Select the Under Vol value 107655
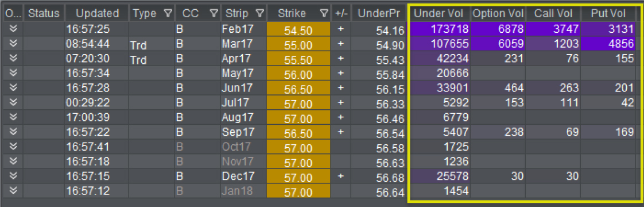 coord(439,44)
